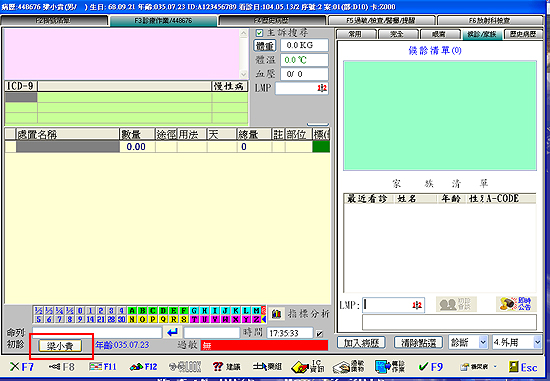Click the 清除點選 button
The height and width of the screenshot is (381, 550).
418,342
